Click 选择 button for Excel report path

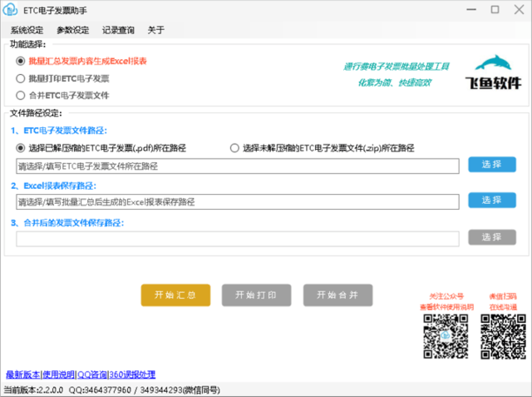tap(492, 201)
